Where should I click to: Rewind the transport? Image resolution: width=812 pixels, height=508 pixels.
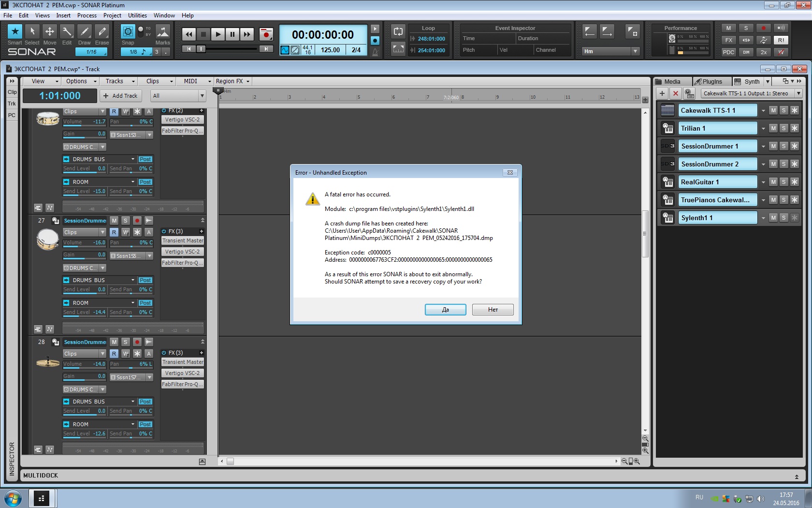click(189, 34)
